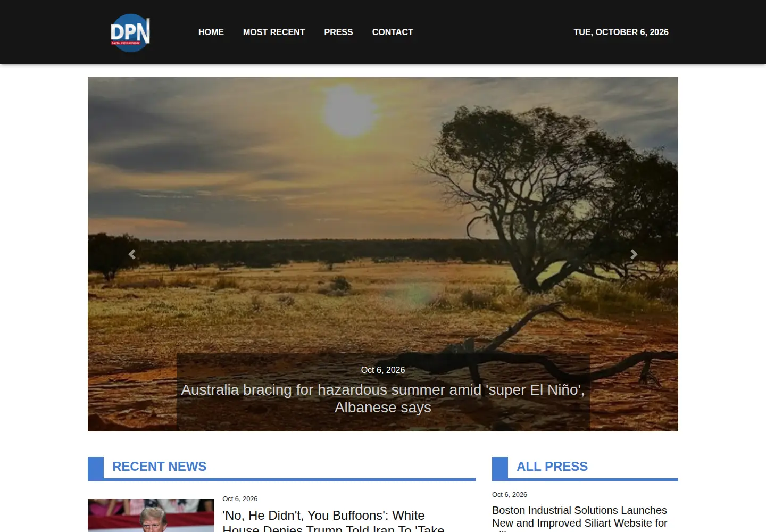Click the carousel date Oct 6, 2026
The image size is (766, 532).
383,370
